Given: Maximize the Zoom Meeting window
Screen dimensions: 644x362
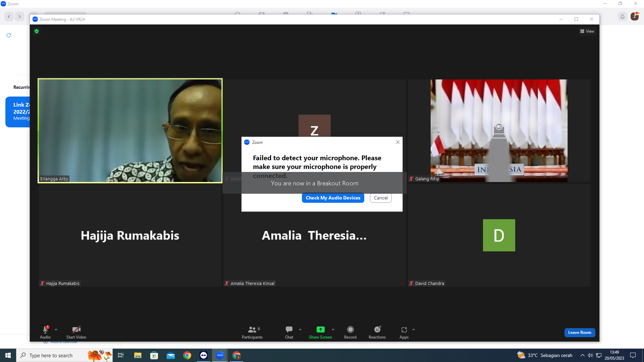Looking at the screenshot, I should click(576, 19).
